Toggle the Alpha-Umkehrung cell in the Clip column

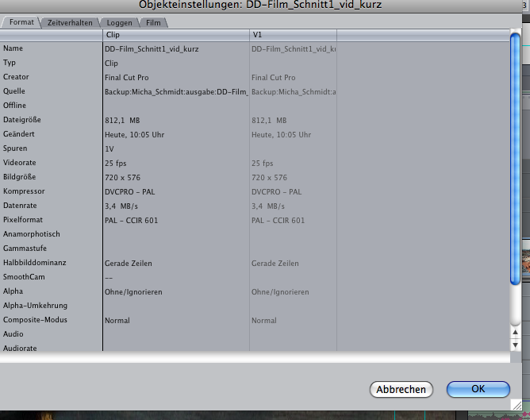[175, 306]
